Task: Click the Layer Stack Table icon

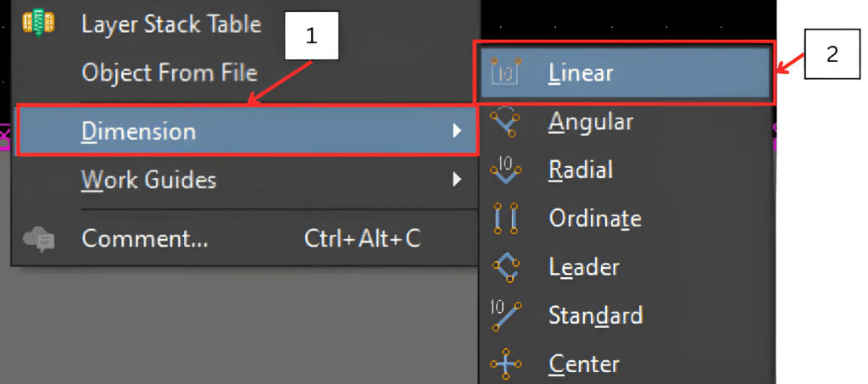Action: tap(39, 23)
